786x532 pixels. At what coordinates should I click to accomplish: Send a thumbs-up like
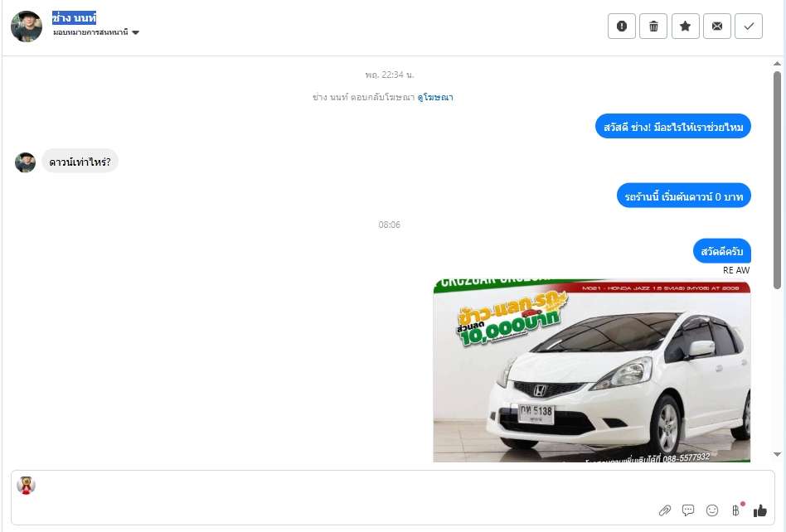[x=760, y=510]
